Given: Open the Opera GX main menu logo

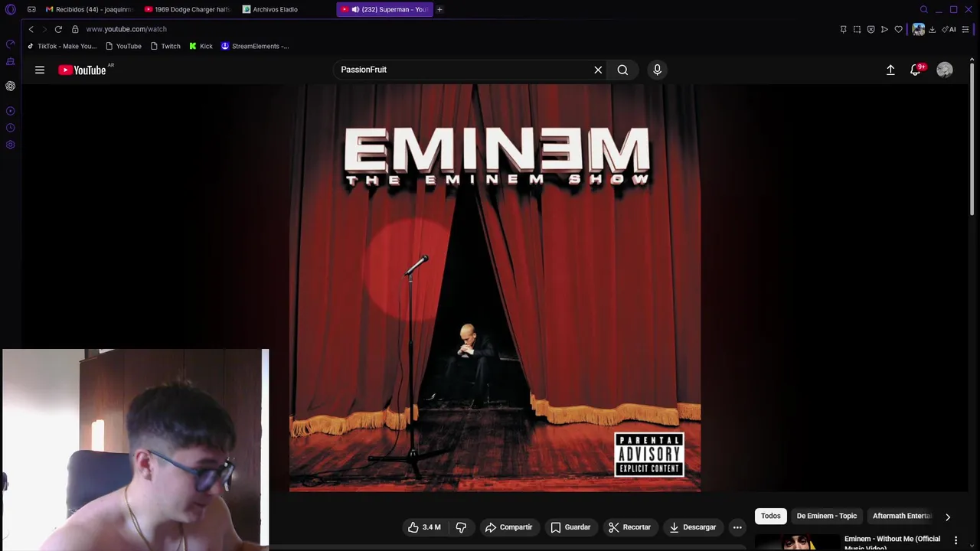Looking at the screenshot, I should pos(11,9).
